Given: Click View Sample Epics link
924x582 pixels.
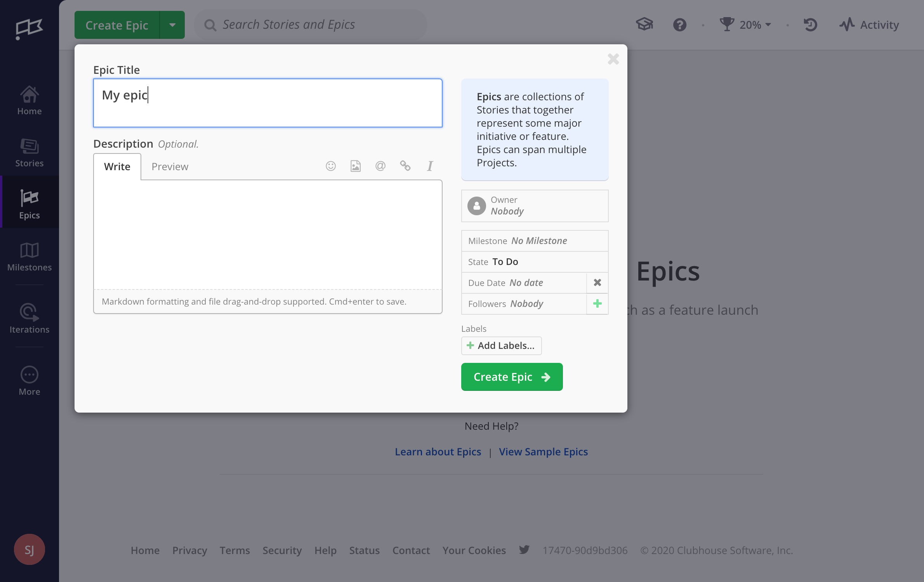Looking at the screenshot, I should [544, 451].
